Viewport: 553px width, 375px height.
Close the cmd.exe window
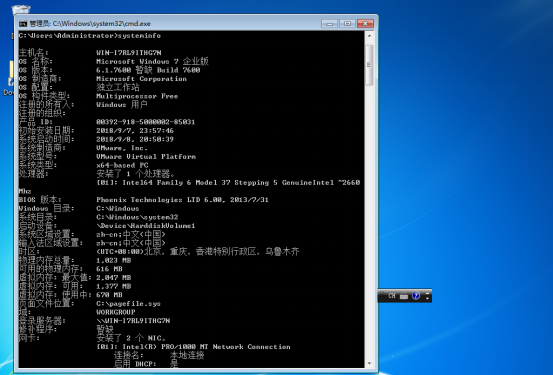(x=365, y=24)
